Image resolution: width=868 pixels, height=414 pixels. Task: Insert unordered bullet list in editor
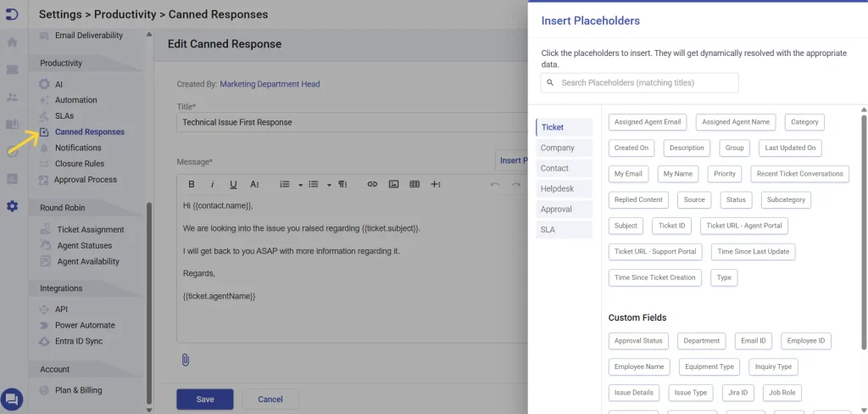coord(314,184)
